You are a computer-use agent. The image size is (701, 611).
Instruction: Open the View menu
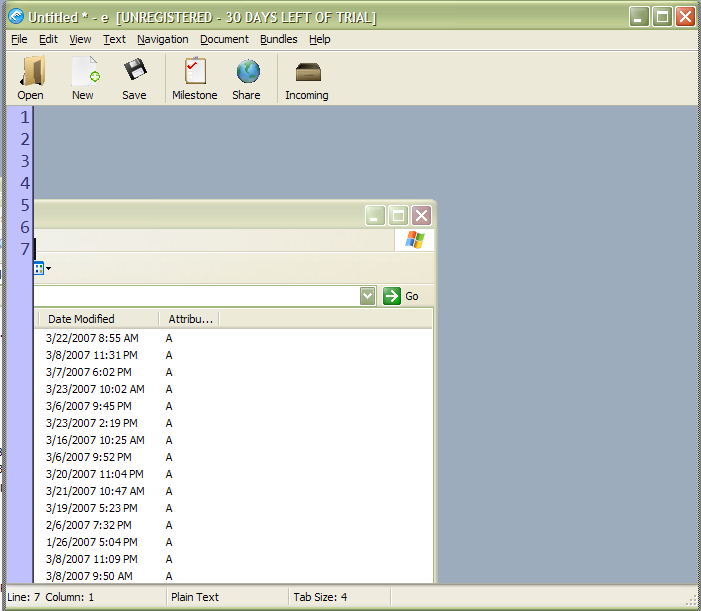(80, 39)
